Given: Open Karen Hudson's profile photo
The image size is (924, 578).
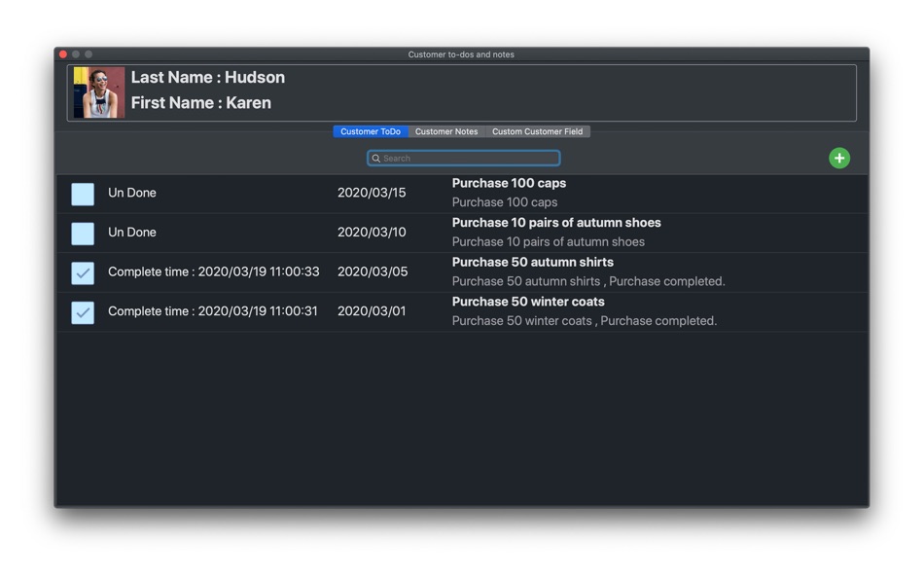Looking at the screenshot, I should click(x=99, y=92).
